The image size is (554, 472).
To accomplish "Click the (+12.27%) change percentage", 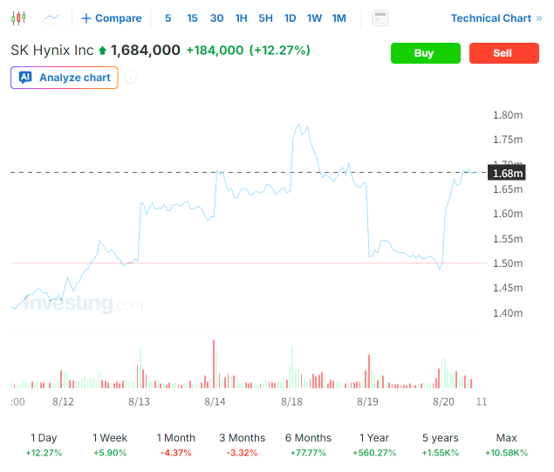I will [x=279, y=50].
